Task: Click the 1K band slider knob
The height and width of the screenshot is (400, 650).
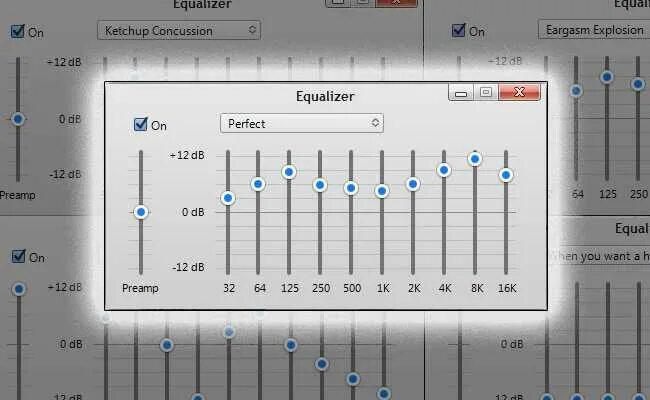Action: click(x=382, y=191)
